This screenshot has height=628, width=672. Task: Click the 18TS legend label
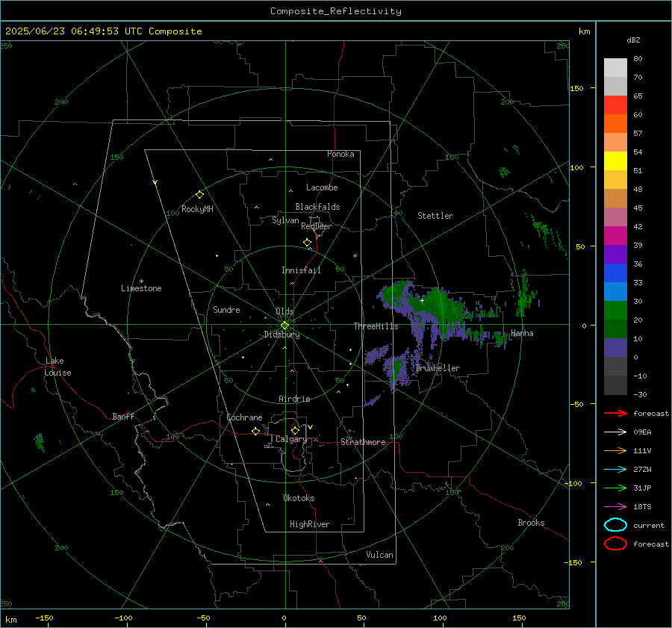click(x=642, y=507)
